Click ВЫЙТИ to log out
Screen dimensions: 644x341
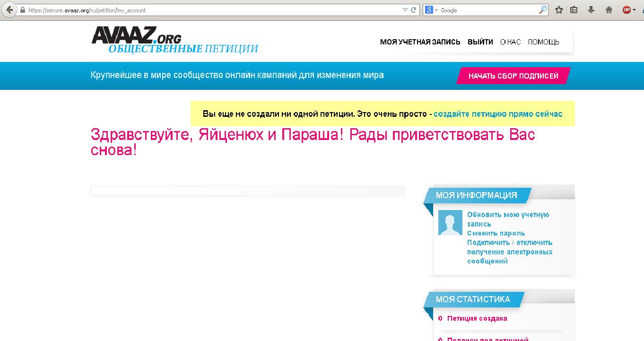tap(480, 42)
